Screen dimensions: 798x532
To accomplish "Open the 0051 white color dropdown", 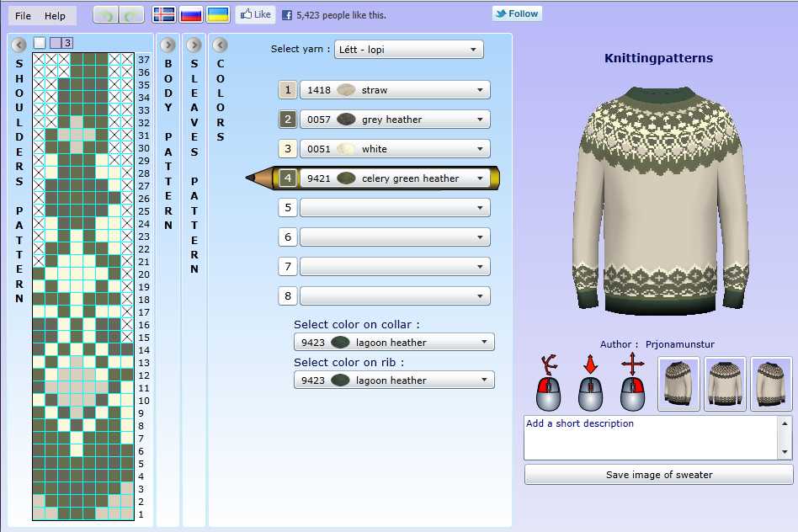I will coord(395,149).
